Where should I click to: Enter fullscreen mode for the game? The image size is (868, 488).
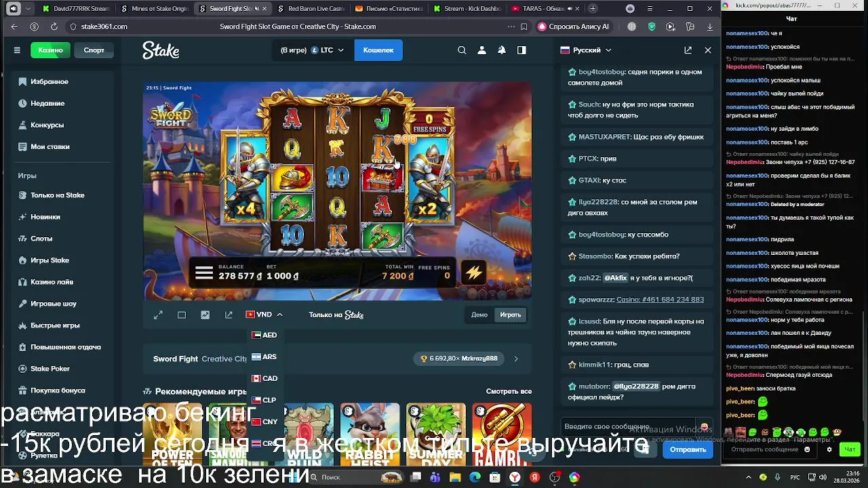(x=158, y=314)
